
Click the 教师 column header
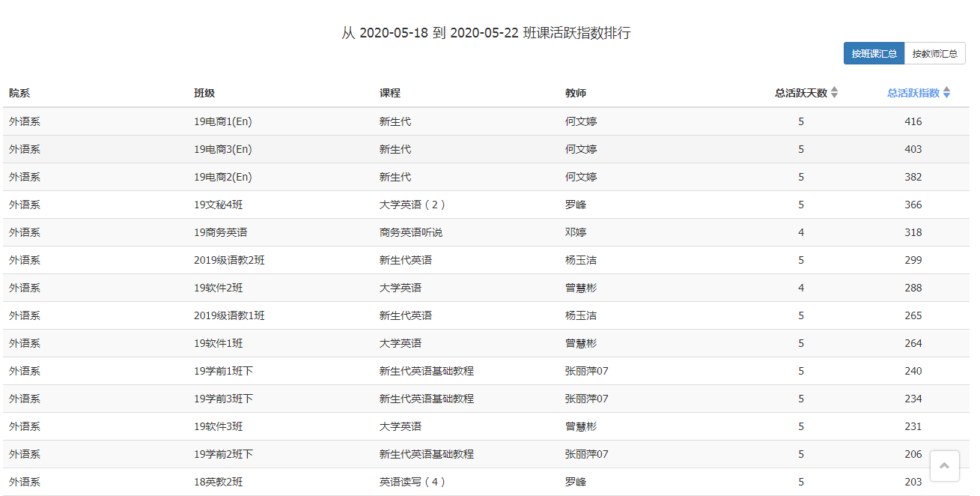[576, 93]
